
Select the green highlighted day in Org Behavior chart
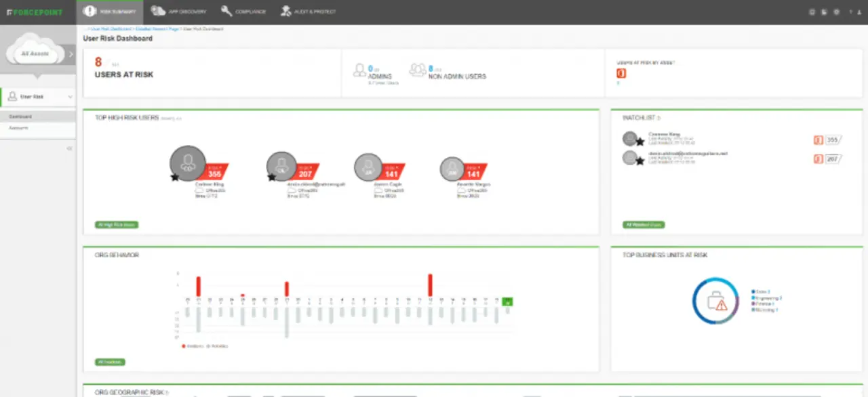pyautogui.click(x=508, y=302)
